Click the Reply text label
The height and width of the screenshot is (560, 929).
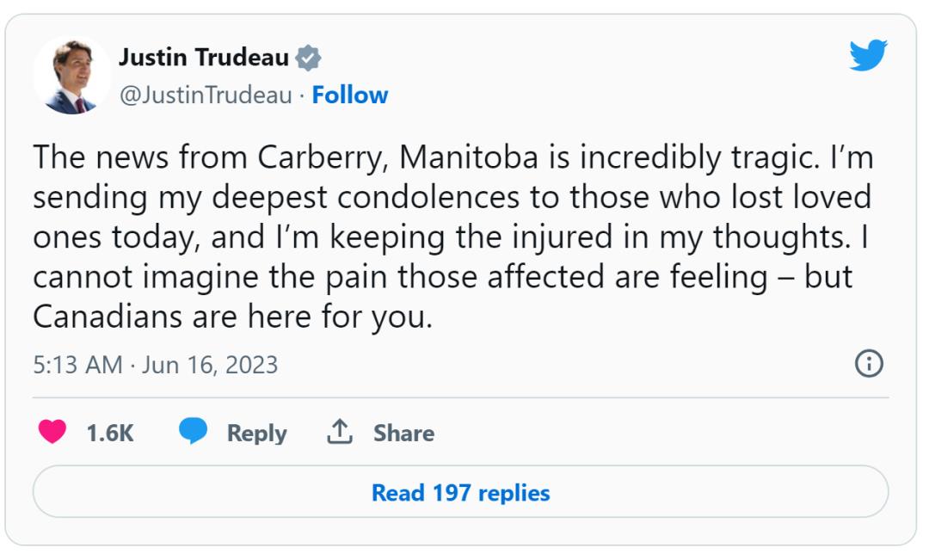[x=256, y=434]
